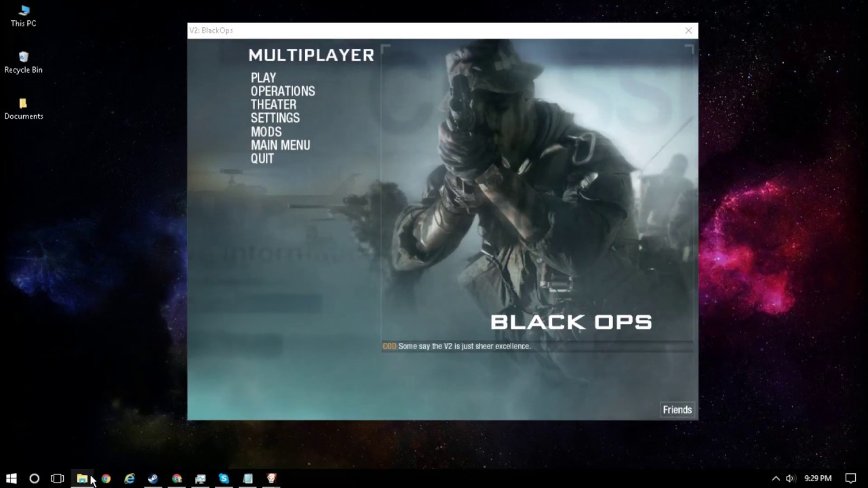Open the 9:29 PM clock flyout
868x488 pixels.
click(818, 479)
